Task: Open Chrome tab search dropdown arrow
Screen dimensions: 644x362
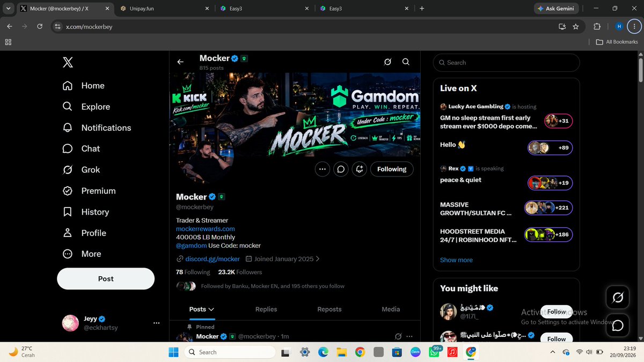Action: coord(8,9)
